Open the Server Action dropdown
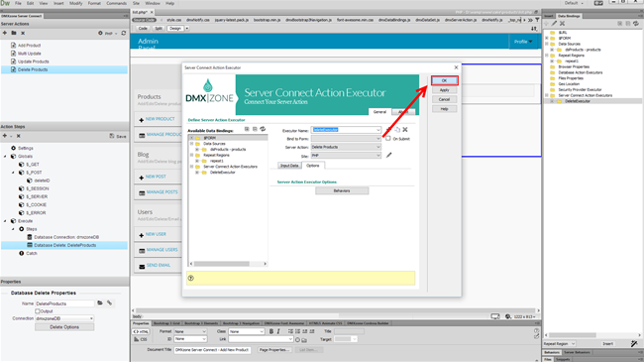 pos(346,147)
